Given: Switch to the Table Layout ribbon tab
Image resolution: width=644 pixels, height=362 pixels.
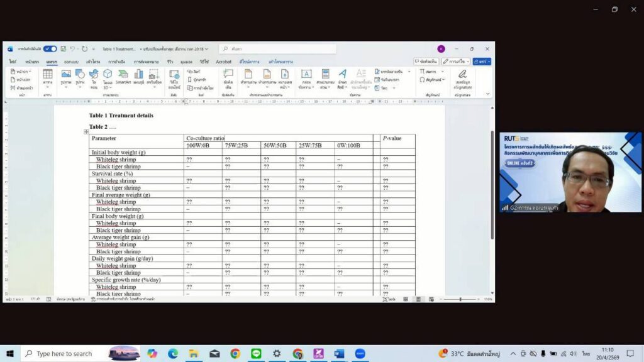Looking at the screenshot, I should click(280, 62).
